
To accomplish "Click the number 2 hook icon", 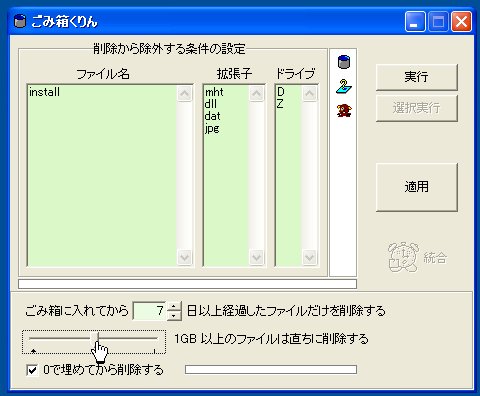I will 344,86.
